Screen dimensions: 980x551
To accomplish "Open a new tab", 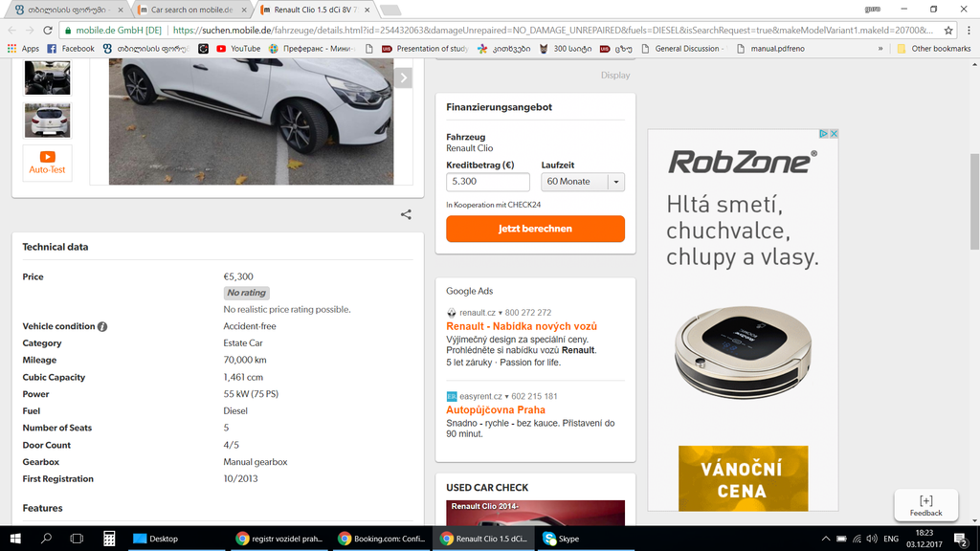I will tap(390, 10).
